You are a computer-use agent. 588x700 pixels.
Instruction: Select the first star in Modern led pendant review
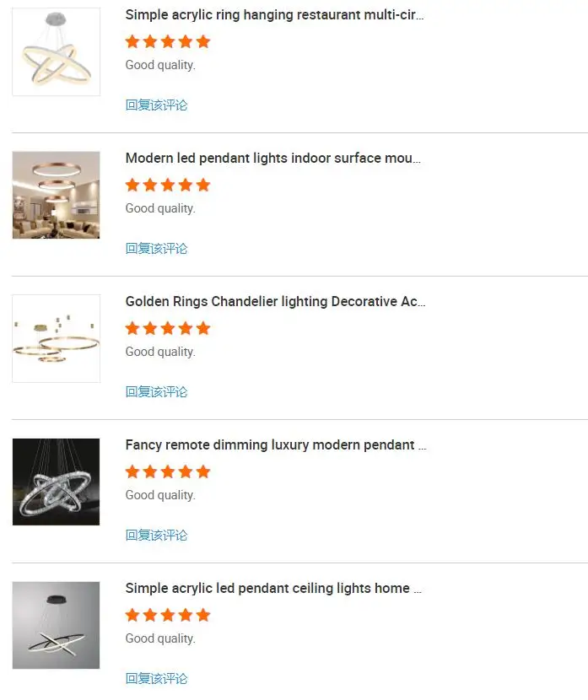click(x=132, y=185)
